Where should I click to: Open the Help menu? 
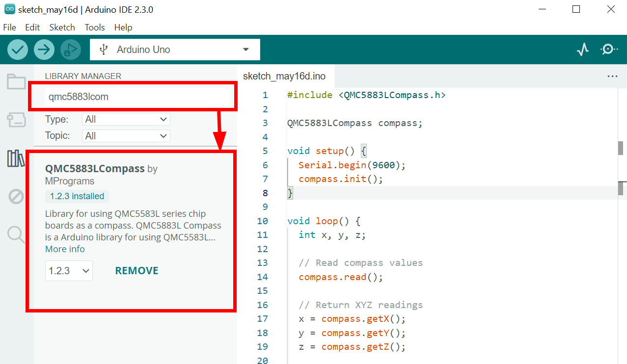click(x=123, y=27)
